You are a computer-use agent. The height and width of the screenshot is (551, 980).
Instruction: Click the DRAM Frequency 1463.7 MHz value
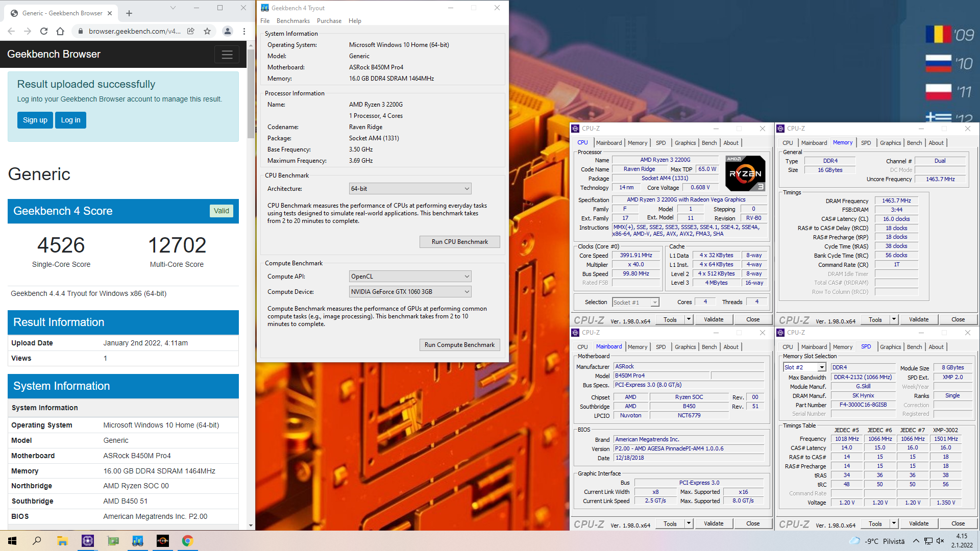pyautogui.click(x=896, y=201)
